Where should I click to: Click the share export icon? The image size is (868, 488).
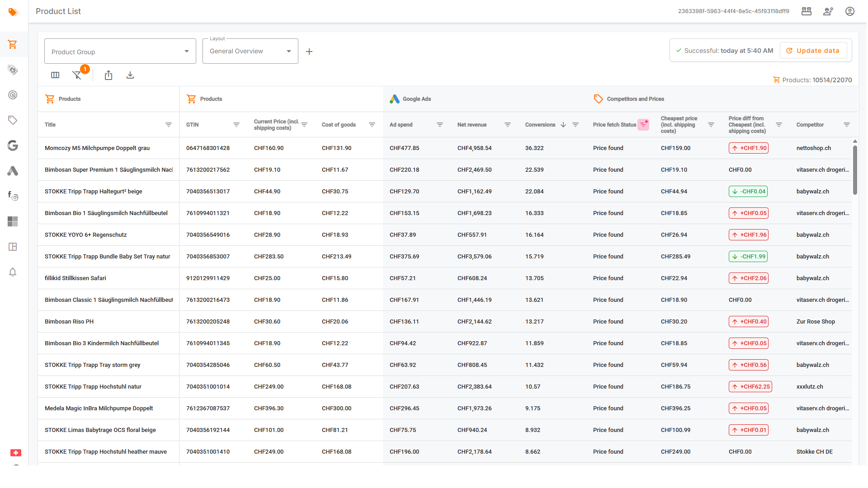[x=108, y=75]
